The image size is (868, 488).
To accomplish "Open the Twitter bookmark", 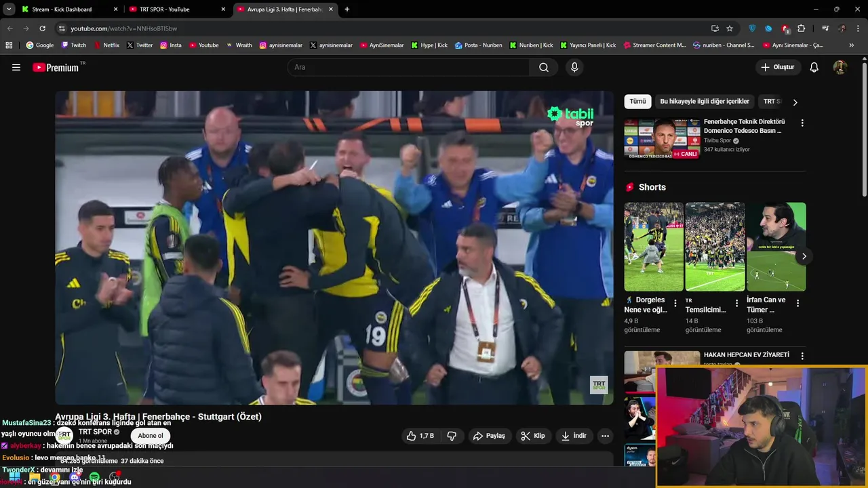I will point(140,45).
